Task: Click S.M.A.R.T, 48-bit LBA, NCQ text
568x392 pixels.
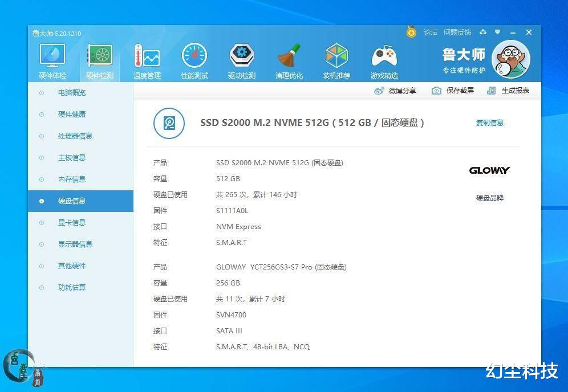Action: (x=263, y=347)
